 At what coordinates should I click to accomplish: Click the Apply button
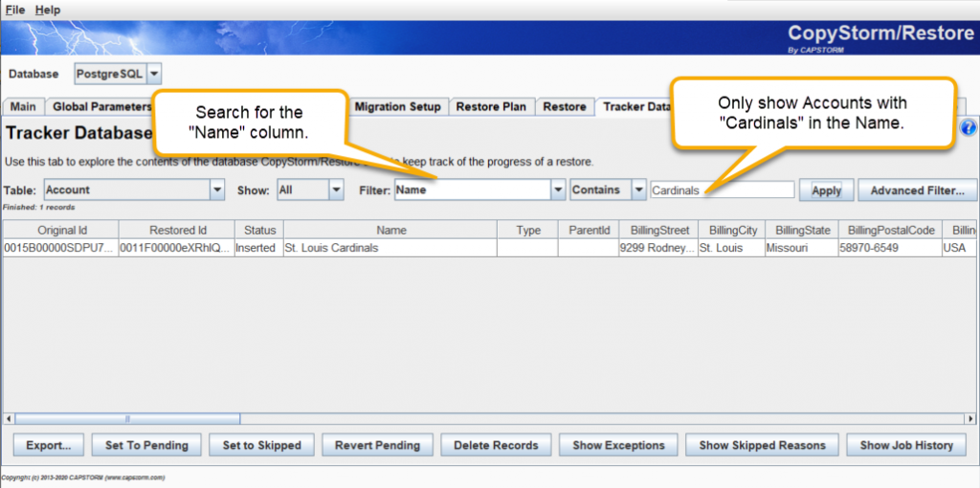(826, 190)
